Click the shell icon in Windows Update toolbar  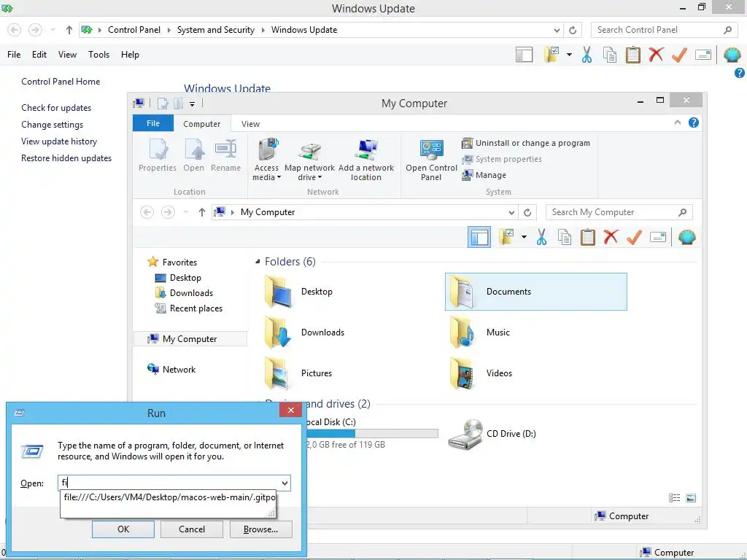[x=732, y=55]
